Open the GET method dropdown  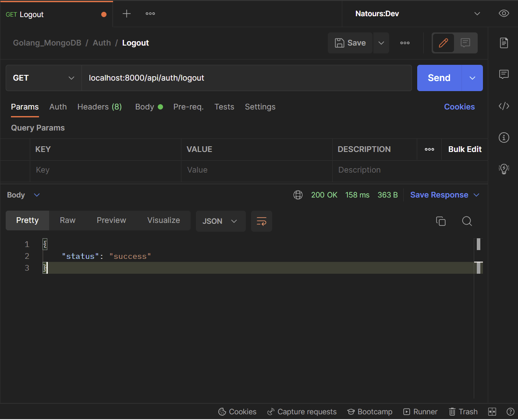coord(43,78)
